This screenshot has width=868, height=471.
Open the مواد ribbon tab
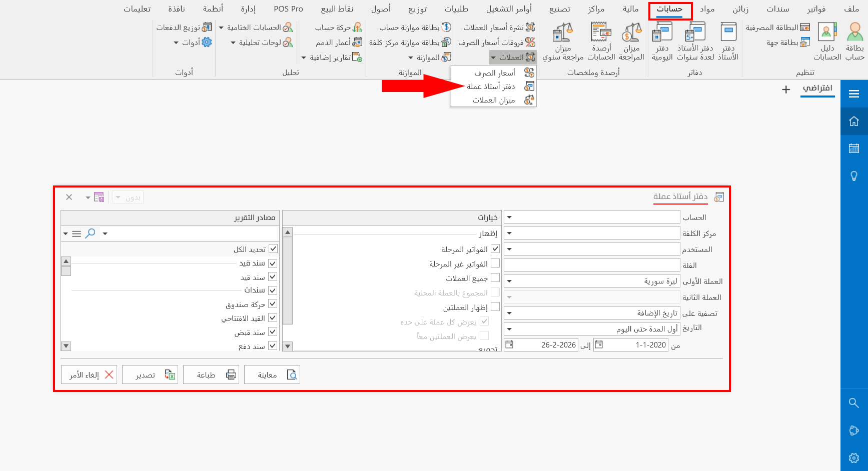click(x=707, y=9)
